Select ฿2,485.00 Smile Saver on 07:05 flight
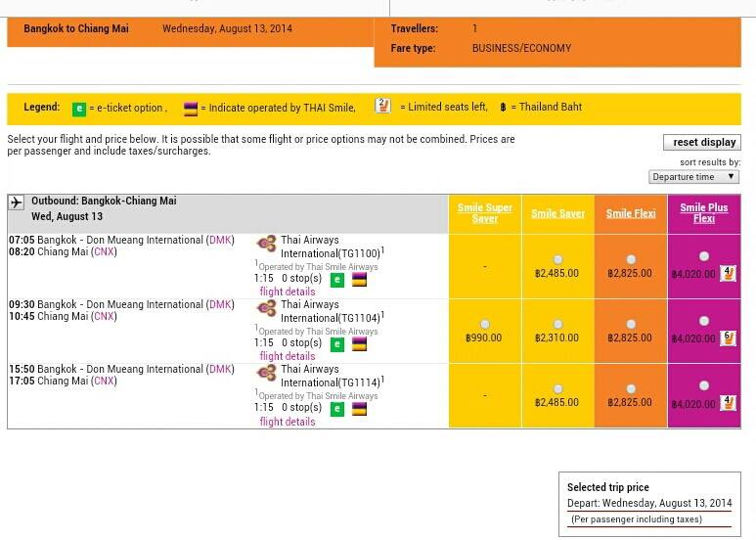This screenshot has height=540, width=756. (557, 259)
